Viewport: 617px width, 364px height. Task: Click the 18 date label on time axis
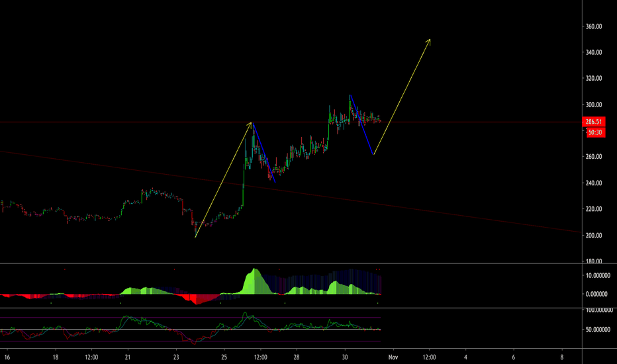pyautogui.click(x=56, y=357)
